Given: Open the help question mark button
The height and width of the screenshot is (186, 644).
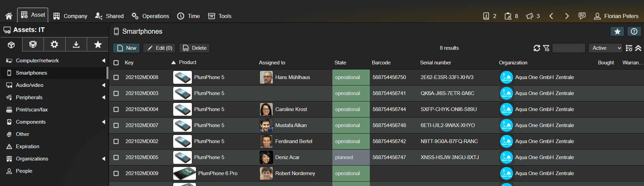Looking at the screenshot, I should click(634, 31).
